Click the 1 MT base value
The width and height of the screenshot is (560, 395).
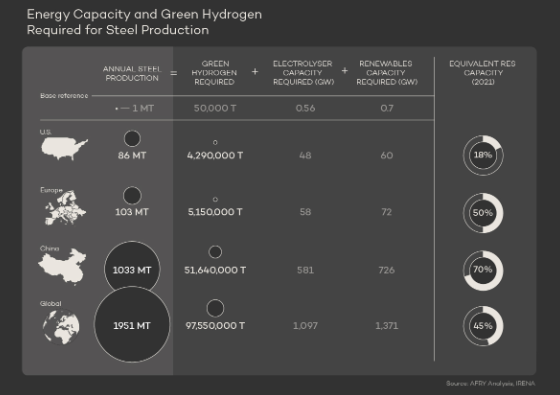point(143,108)
